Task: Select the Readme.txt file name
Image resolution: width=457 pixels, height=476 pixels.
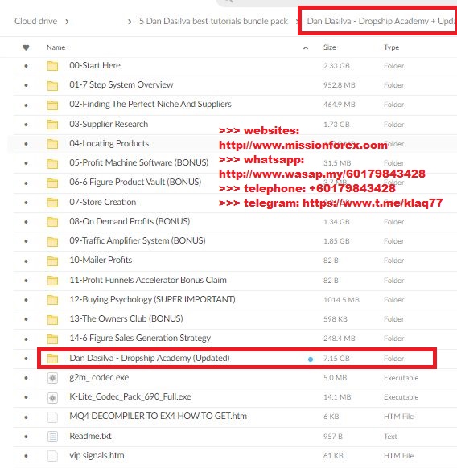Action: point(90,437)
